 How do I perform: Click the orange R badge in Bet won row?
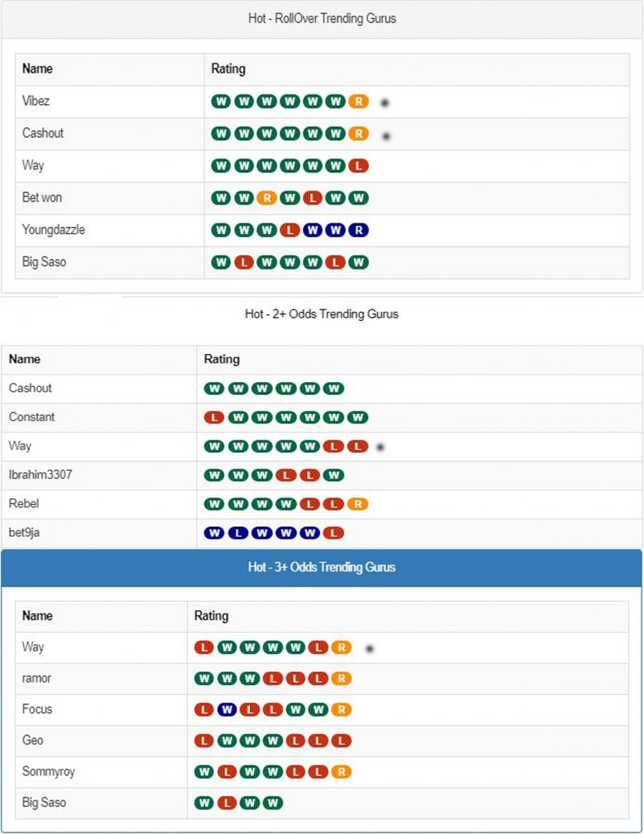point(267,198)
